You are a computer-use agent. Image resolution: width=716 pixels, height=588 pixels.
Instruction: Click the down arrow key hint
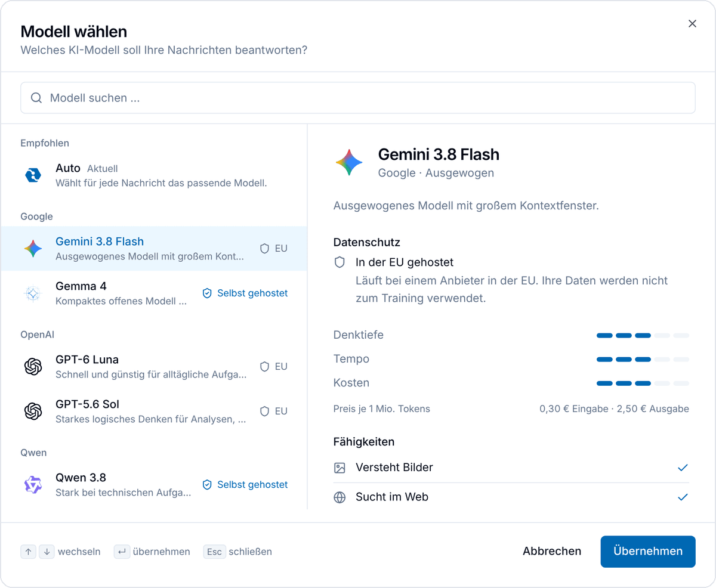tap(47, 552)
